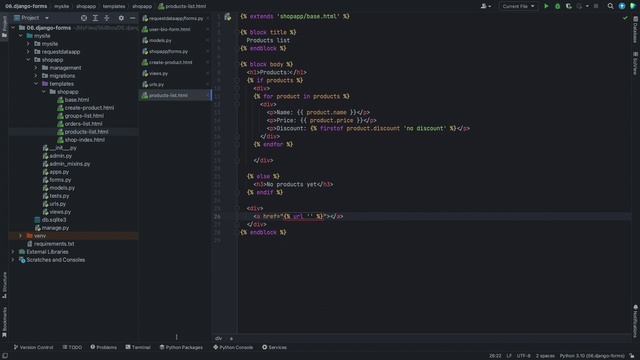Switch to the urls.py editor tab
The height and width of the screenshot is (360, 640).
tap(176, 84)
